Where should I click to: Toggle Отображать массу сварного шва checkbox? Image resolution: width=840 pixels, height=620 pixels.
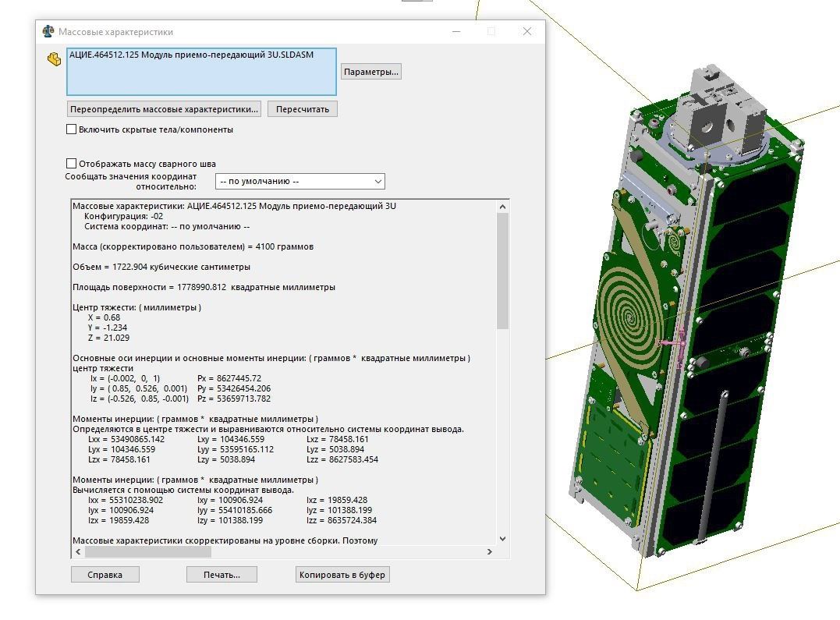click(x=72, y=164)
